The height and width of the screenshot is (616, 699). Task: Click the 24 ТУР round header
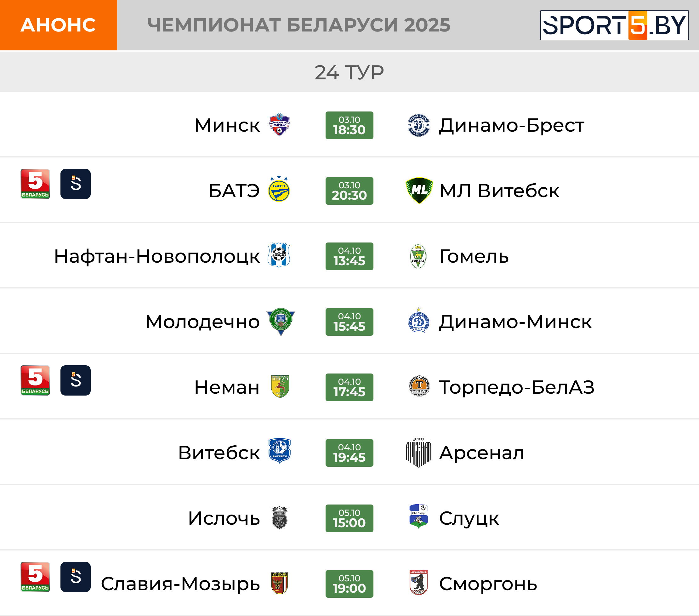click(349, 72)
